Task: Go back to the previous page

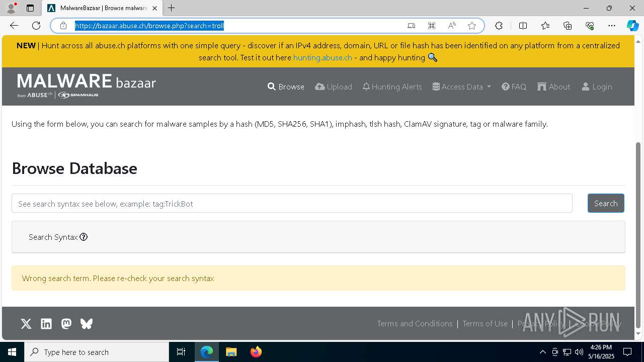Action: tap(14, 26)
